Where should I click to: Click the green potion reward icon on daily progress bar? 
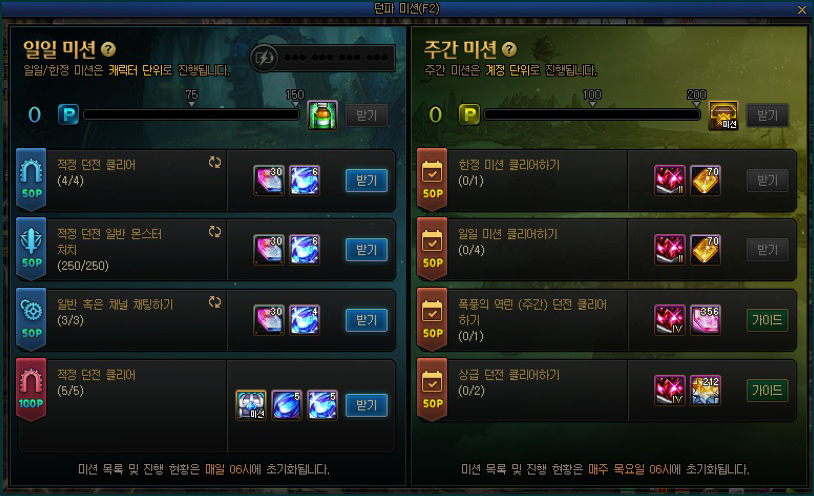tap(322, 115)
